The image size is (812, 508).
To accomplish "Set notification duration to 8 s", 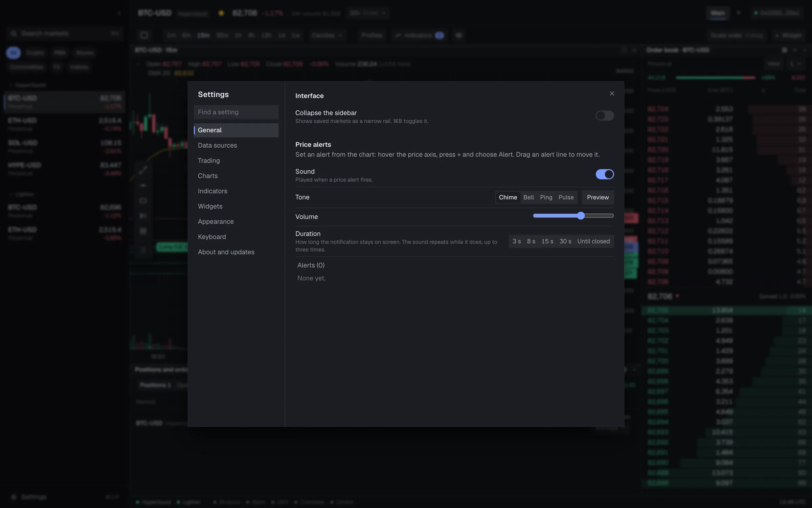I will tap(531, 241).
